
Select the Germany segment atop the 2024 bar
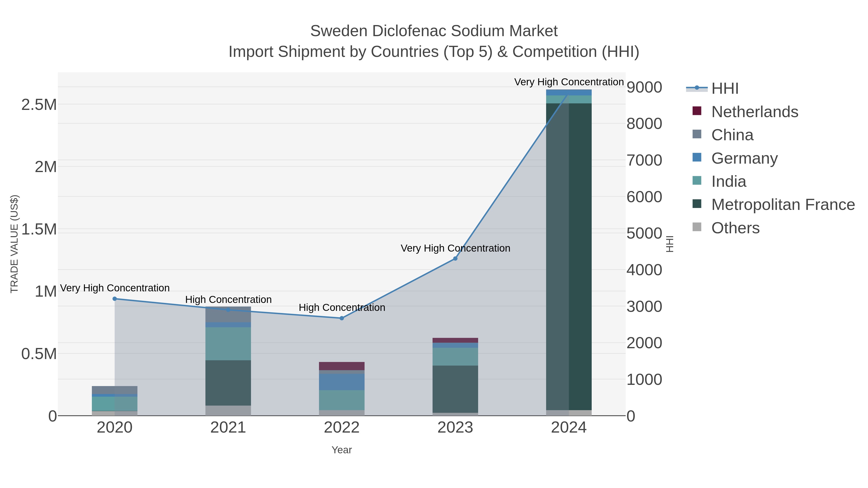coord(569,93)
